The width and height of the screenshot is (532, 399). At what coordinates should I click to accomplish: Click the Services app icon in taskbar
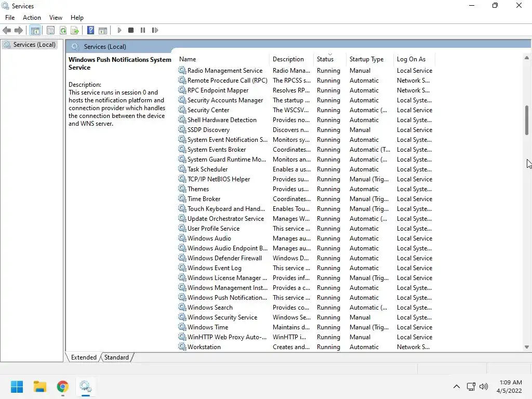point(86,387)
